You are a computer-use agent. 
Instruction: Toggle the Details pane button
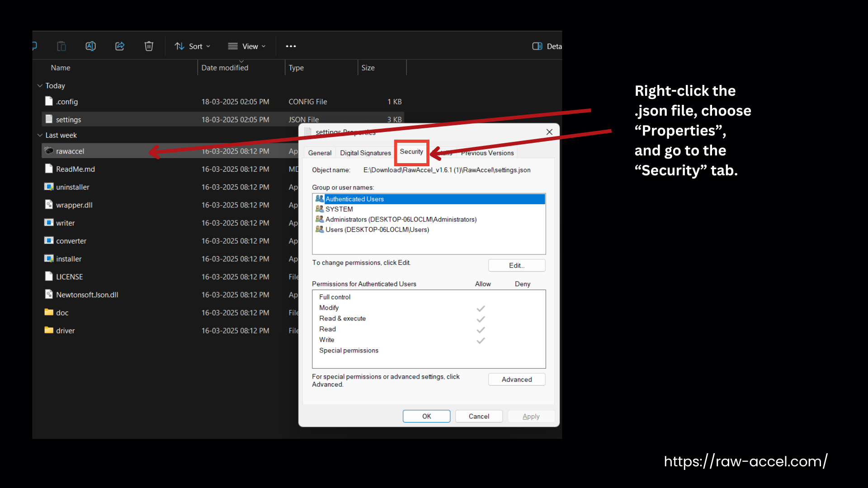pos(547,46)
